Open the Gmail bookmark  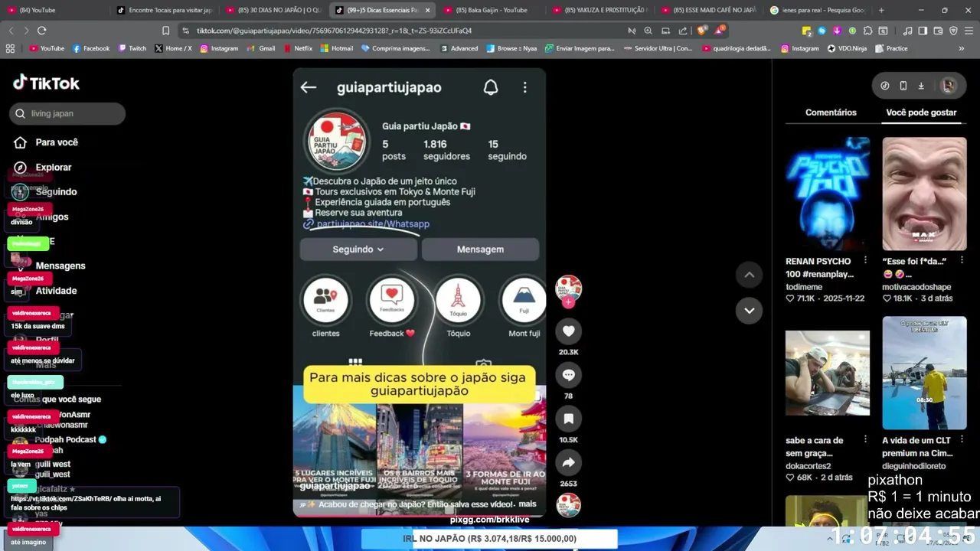tap(260, 48)
